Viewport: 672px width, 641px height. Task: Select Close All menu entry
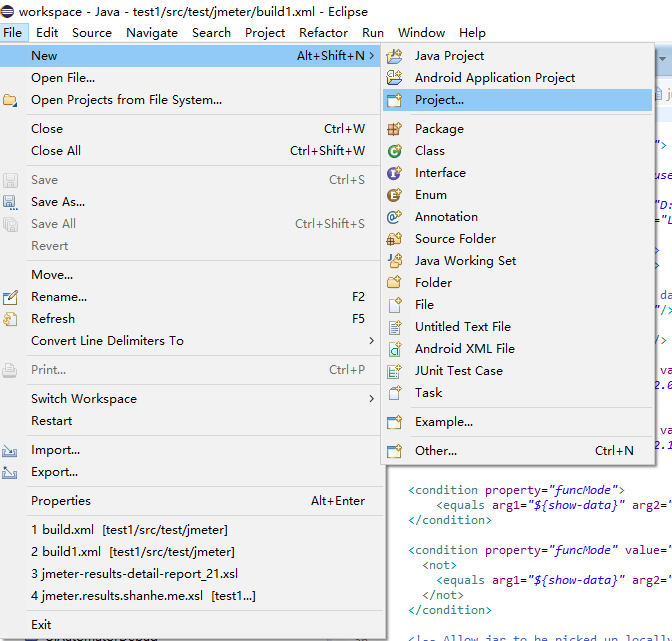pos(190,151)
